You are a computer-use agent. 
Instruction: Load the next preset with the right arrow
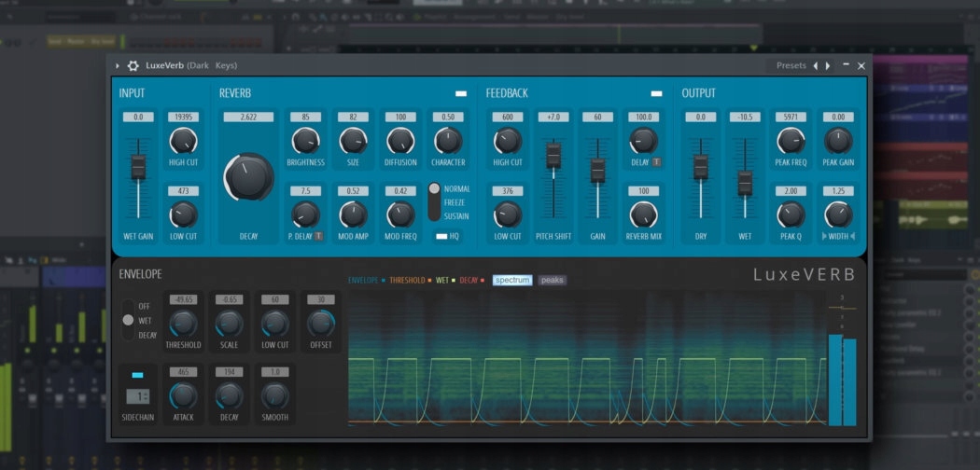point(828,65)
